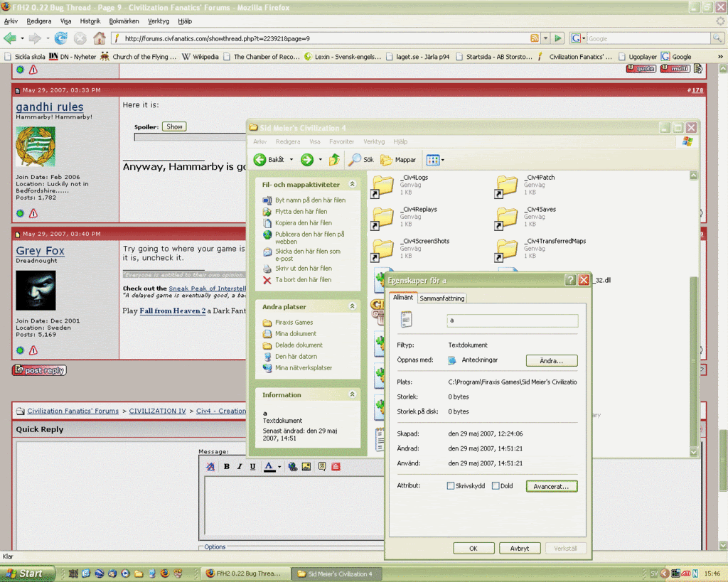The width and height of the screenshot is (728, 582).
Task: Open Firefox Verktyg menu
Action: tap(159, 21)
